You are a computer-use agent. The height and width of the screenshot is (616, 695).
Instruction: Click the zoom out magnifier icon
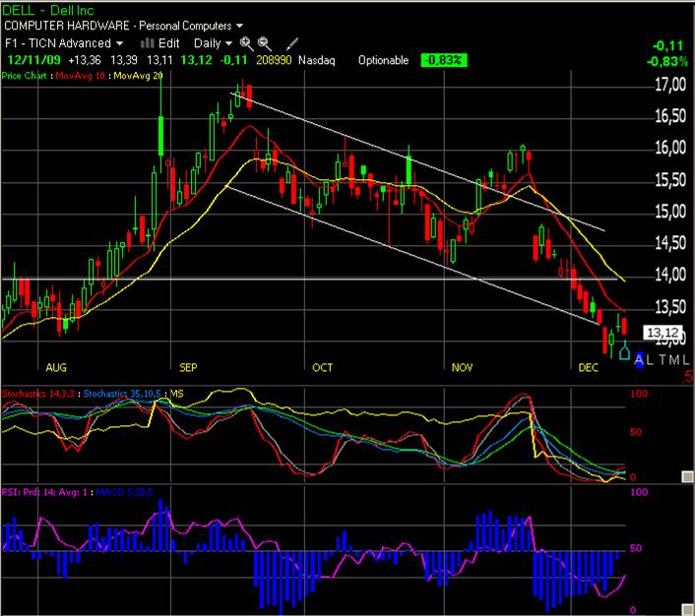click(x=264, y=43)
